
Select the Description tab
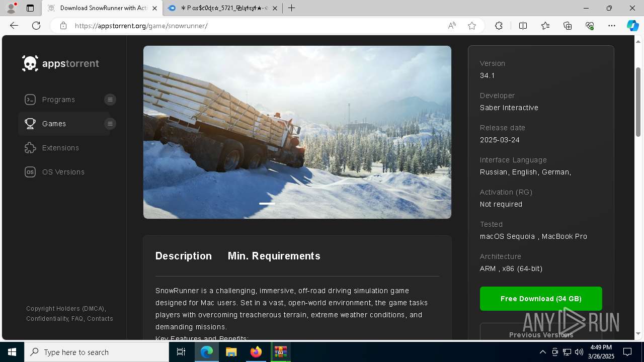coord(184,256)
